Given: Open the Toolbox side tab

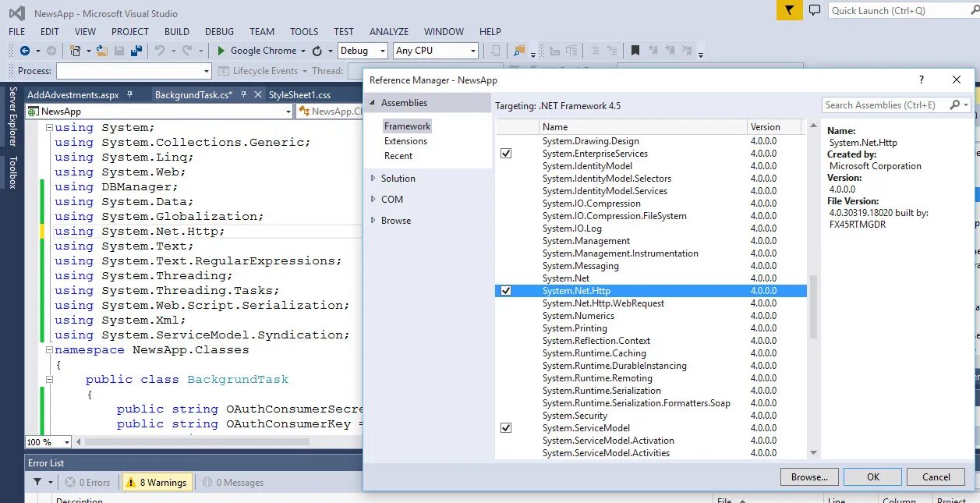Looking at the screenshot, I should 12,172.
